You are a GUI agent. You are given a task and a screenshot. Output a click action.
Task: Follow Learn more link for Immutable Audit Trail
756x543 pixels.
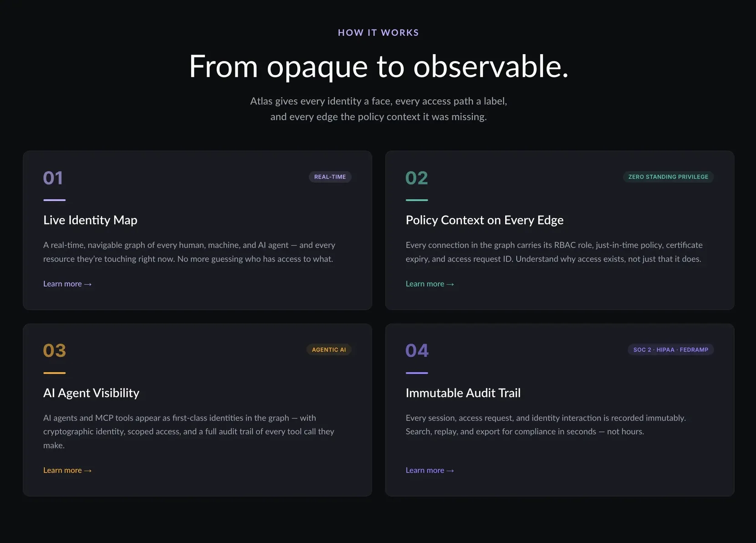tap(430, 471)
